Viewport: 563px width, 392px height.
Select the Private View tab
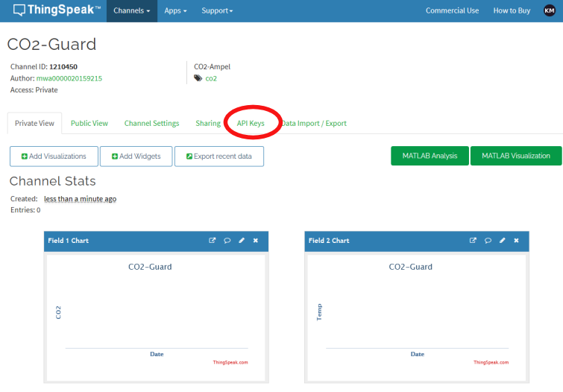click(x=34, y=123)
